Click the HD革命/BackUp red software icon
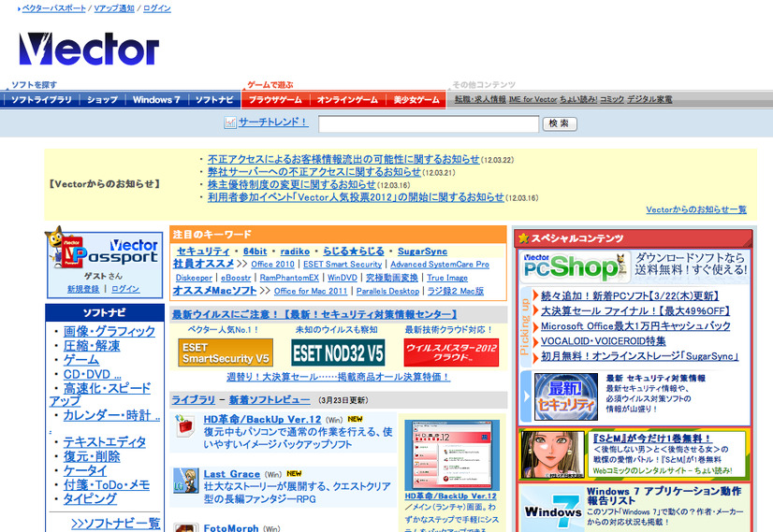Screen dimensions: 773x532 [185, 425]
